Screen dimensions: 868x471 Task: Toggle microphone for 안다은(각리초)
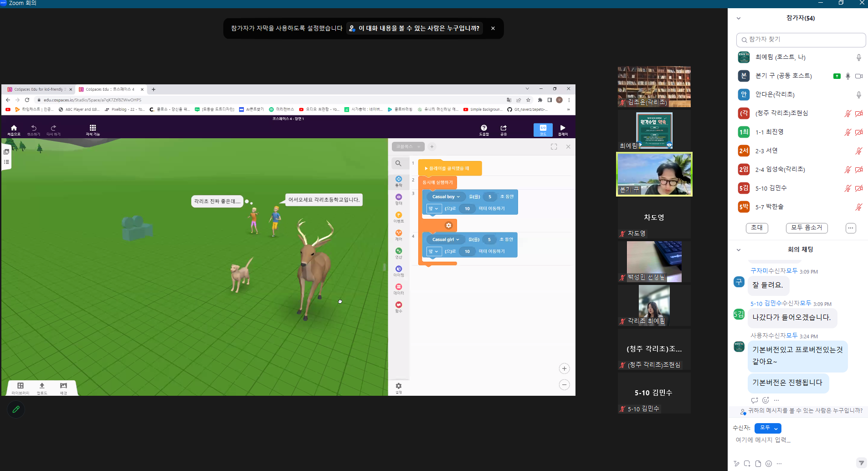(x=858, y=95)
